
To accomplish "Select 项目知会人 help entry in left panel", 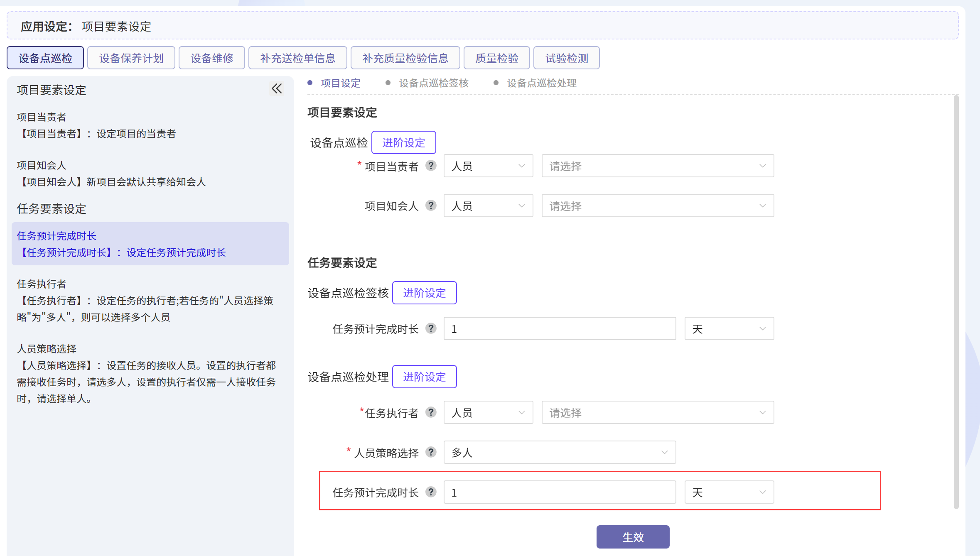I will tap(150, 174).
